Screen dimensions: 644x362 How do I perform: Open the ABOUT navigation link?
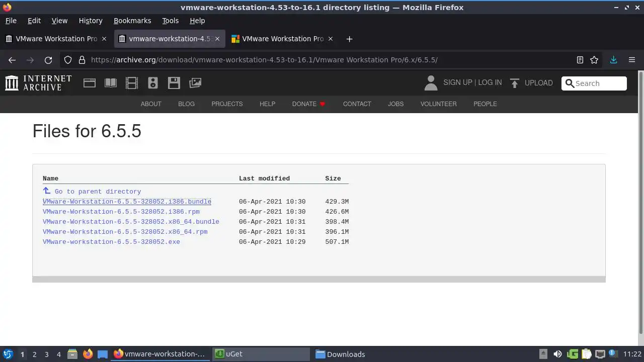(x=151, y=104)
